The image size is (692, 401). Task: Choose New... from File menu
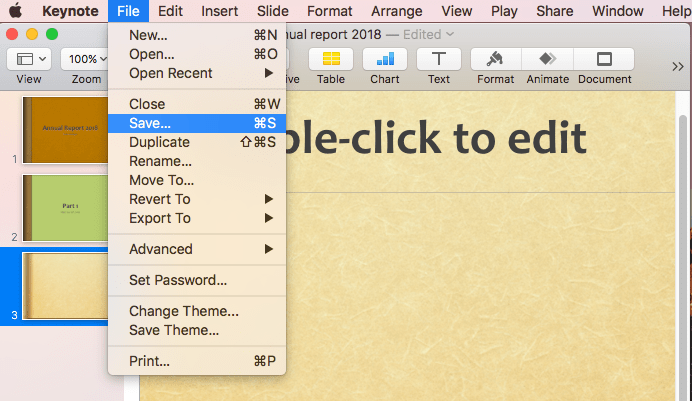click(x=197, y=35)
